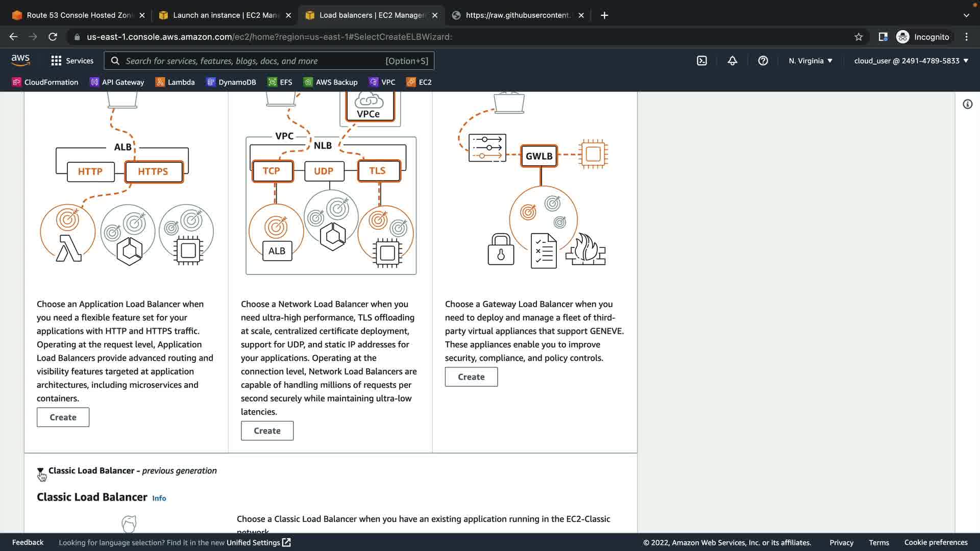The width and height of the screenshot is (980, 551).
Task: Create a Network Load Balancer
Action: [x=267, y=431]
